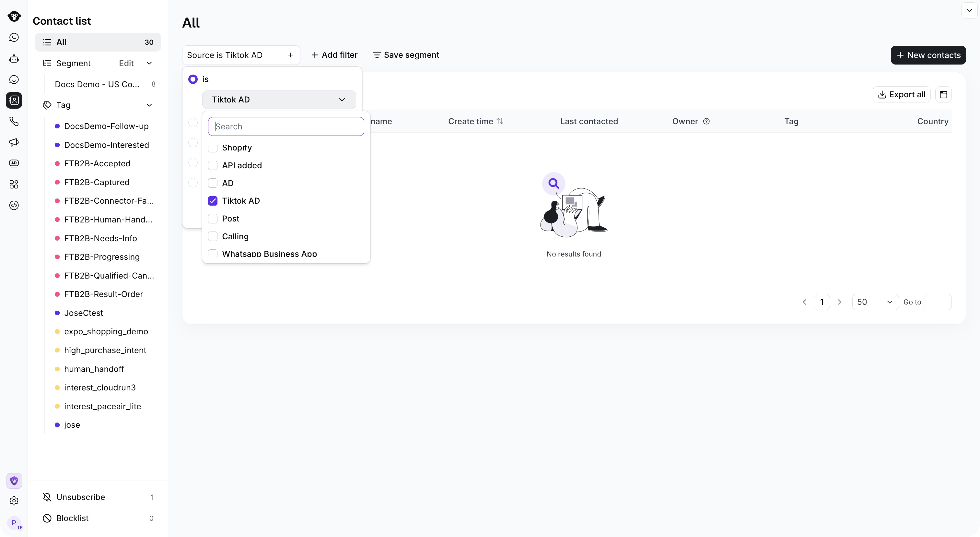Open the chat bubble icon in sidebar

pyautogui.click(x=14, y=79)
